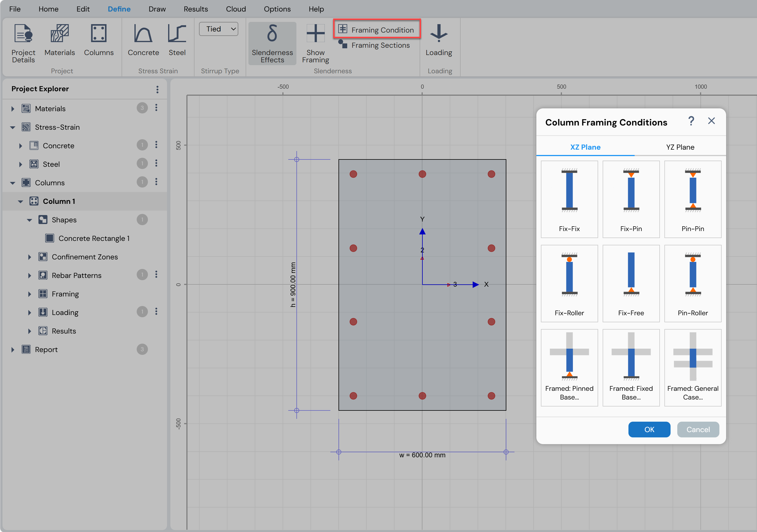Image resolution: width=757 pixels, height=532 pixels.
Task: Choose the Fix-Pin framing condition
Action: click(x=631, y=199)
